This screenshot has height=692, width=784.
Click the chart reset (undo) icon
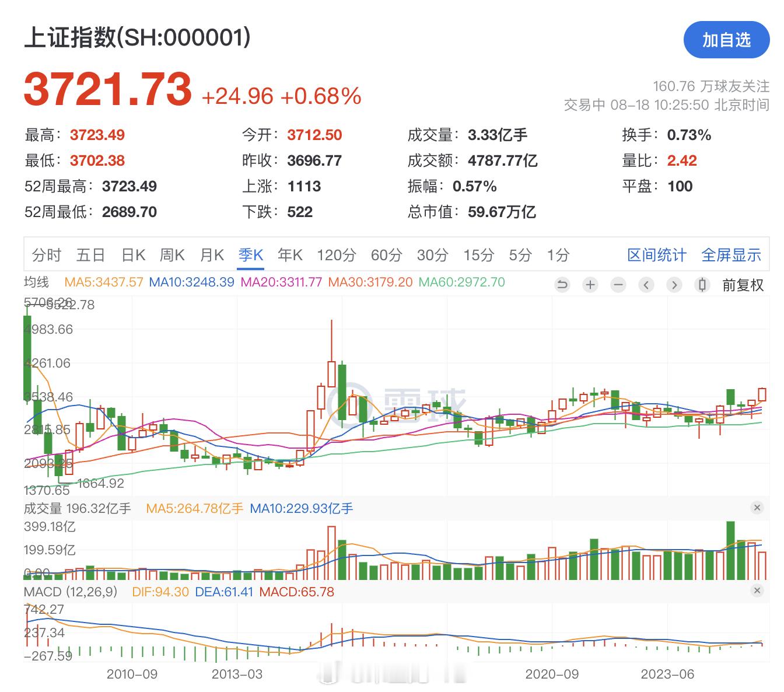click(x=562, y=285)
